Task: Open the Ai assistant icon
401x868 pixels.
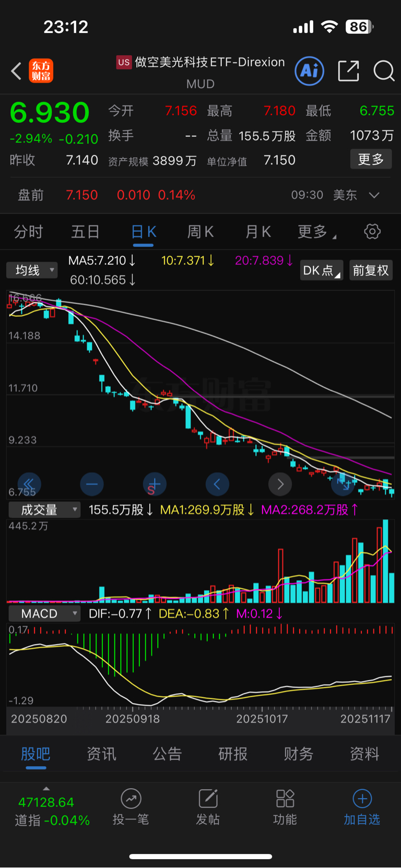Action: click(310, 71)
